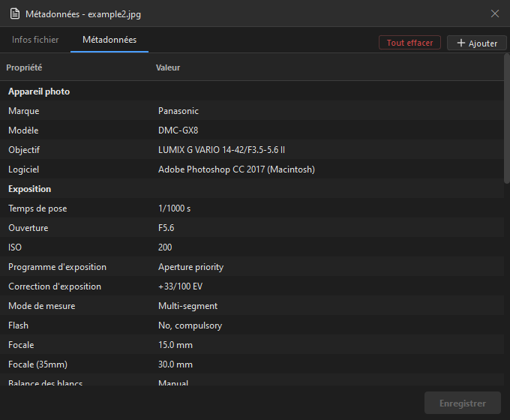Click the Modèle value DMC-GX8
This screenshot has height=420, width=510.
tap(178, 130)
